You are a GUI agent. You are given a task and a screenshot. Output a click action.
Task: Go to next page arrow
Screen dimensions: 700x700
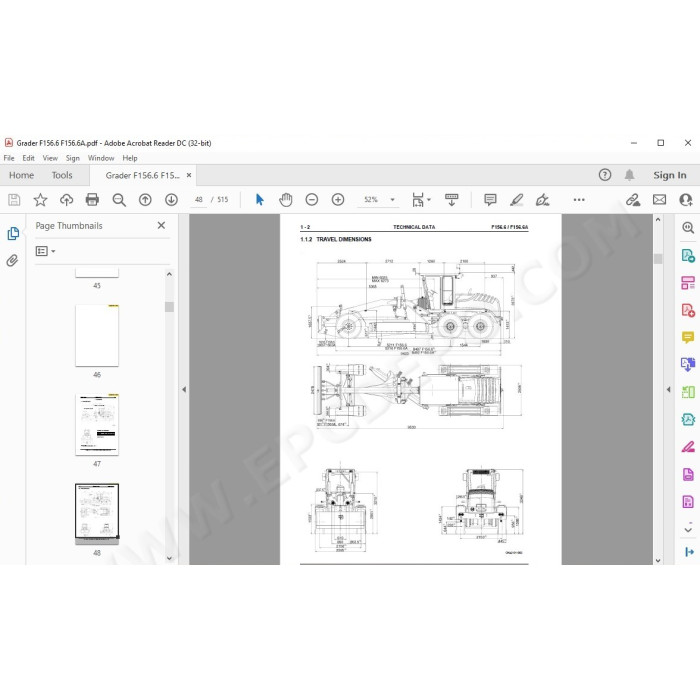pyautogui.click(x=171, y=200)
